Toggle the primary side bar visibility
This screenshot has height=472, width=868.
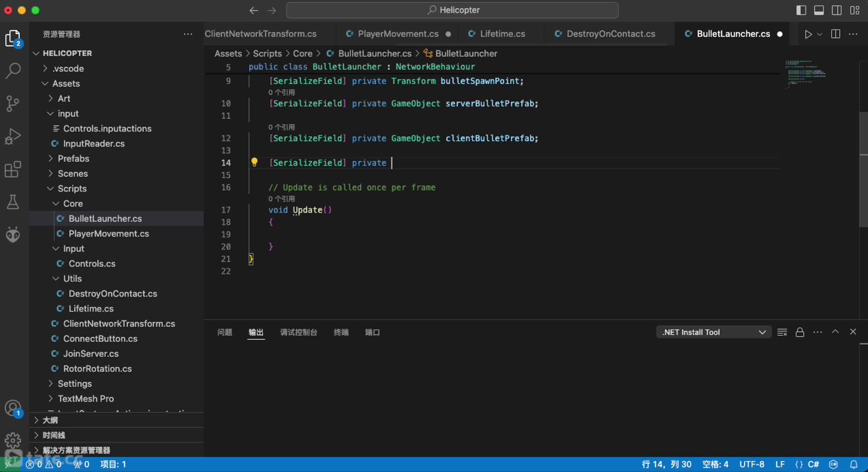(x=801, y=10)
